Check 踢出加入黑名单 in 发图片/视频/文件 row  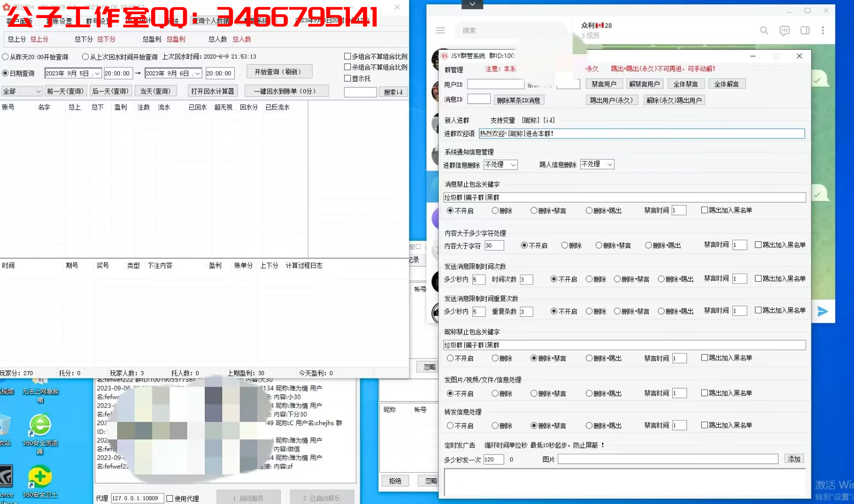pos(705,393)
